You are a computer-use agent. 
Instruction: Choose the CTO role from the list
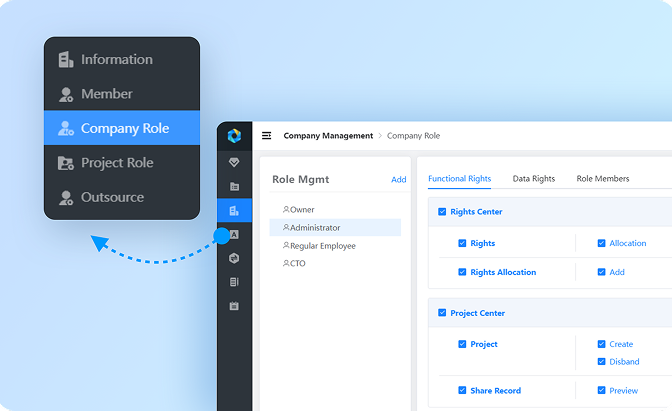(x=297, y=264)
